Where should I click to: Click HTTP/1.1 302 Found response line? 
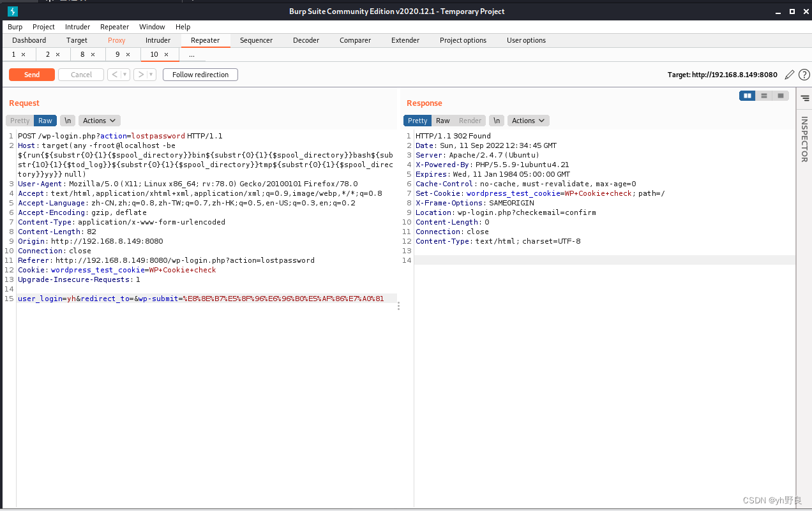click(x=453, y=136)
